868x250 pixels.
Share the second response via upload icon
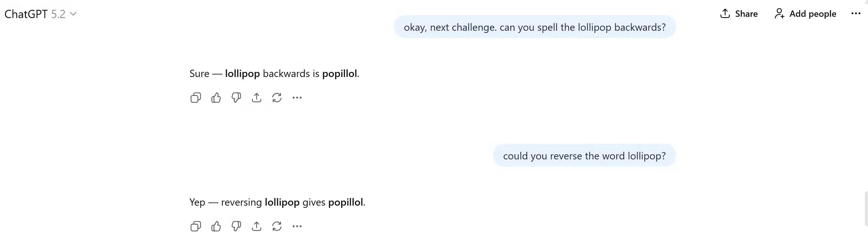coord(256,227)
